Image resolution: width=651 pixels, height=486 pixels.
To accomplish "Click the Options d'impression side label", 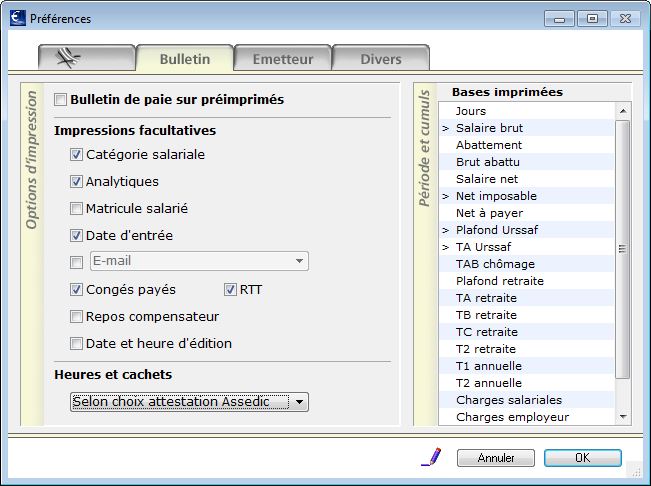I will click(32, 160).
